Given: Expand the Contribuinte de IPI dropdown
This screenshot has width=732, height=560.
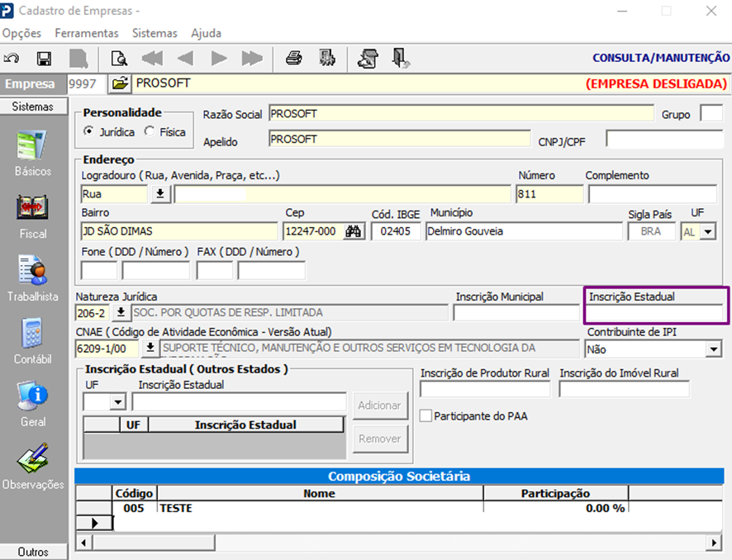Looking at the screenshot, I should point(714,349).
